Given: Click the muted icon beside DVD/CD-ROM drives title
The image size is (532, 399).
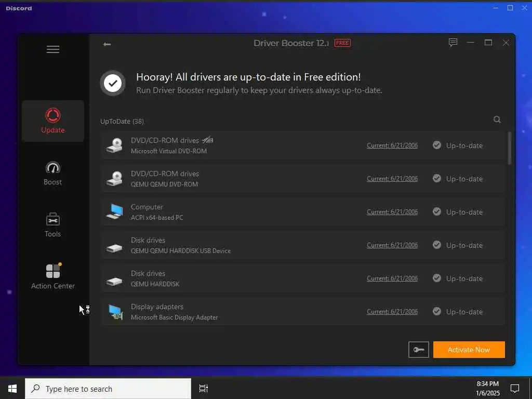Looking at the screenshot, I should coord(208,140).
